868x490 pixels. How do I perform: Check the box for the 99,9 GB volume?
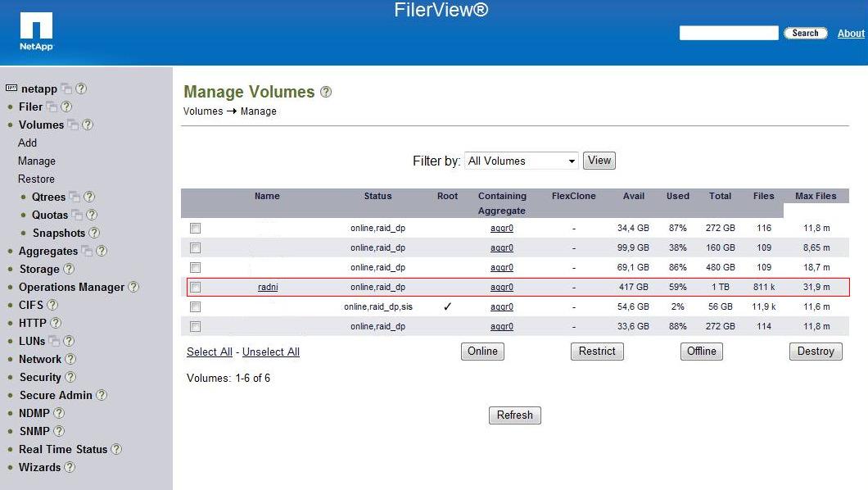tap(196, 248)
